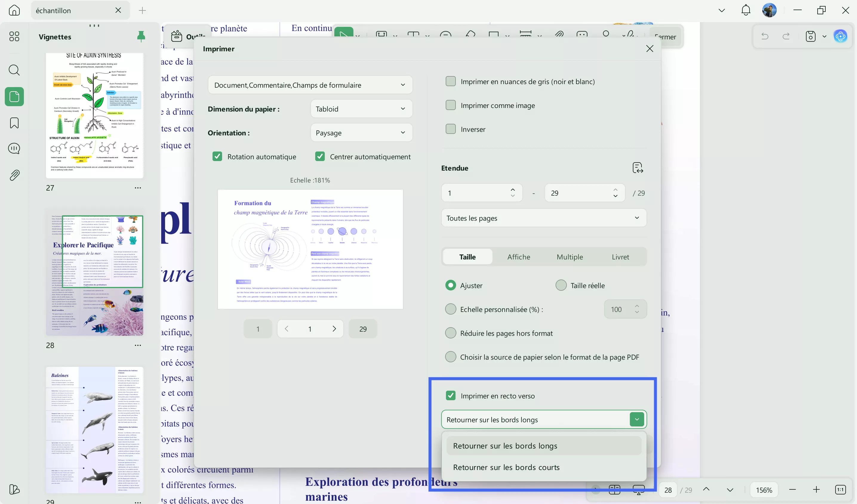
Task: Expand the Toutes les pages dropdown
Action: (x=544, y=218)
